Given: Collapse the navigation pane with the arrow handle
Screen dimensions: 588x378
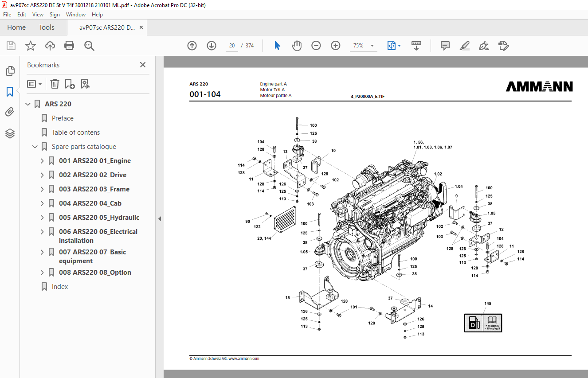Looking at the screenshot, I should (160, 218).
